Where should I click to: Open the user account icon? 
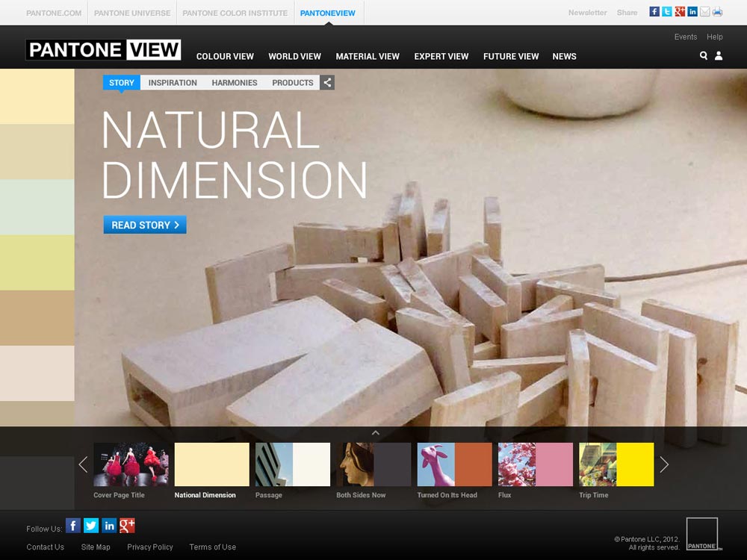click(x=719, y=56)
